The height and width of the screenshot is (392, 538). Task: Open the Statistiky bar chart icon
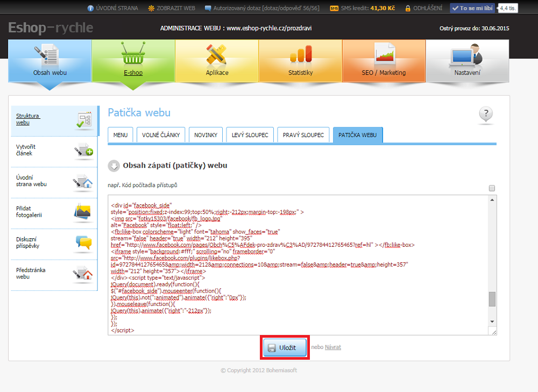click(301, 54)
